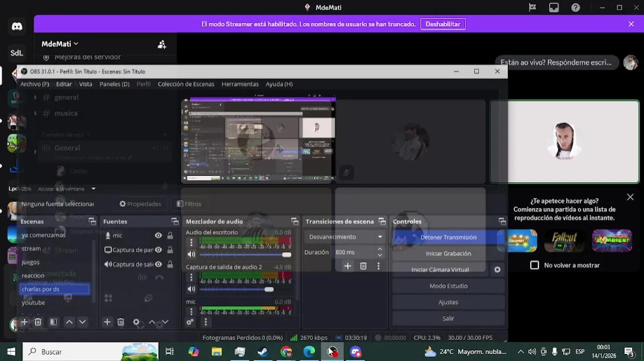Open Vista menu
The width and height of the screenshot is (644, 361).
click(x=86, y=84)
